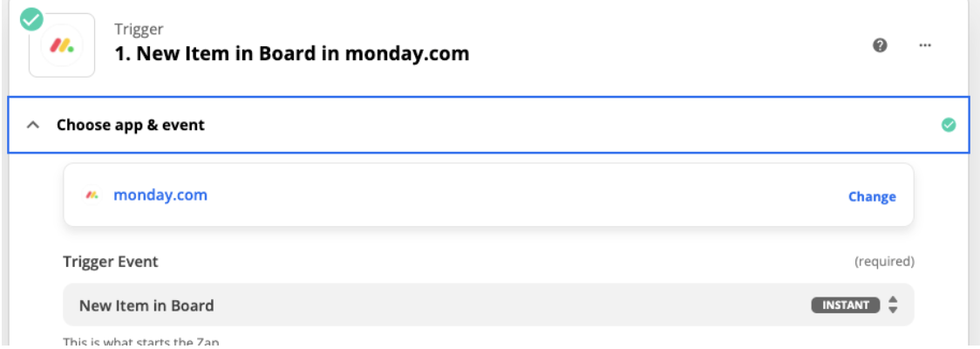
Task: Click the Trigger Event field label
Action: coord(111,262)
